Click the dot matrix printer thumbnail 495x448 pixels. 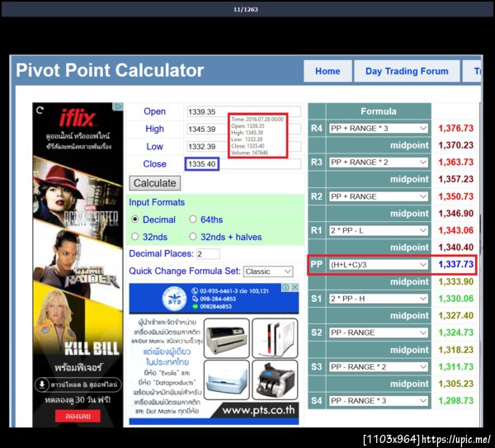tap(227, 338)
